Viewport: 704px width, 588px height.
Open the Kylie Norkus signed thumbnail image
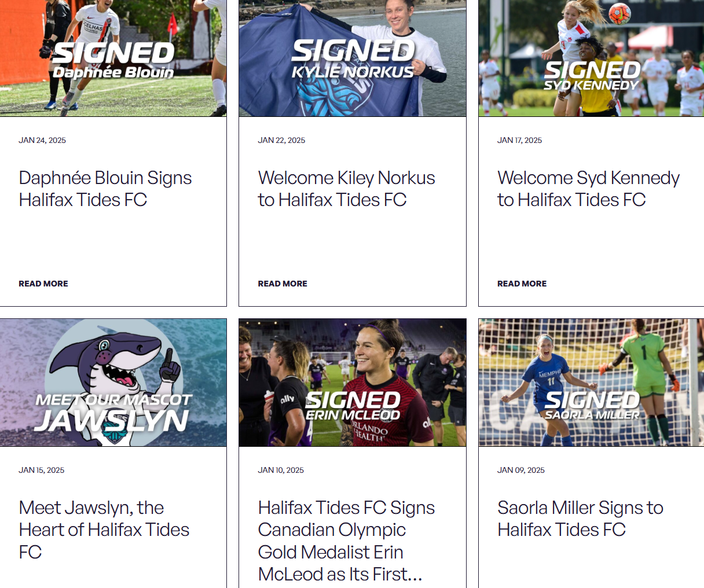pos(353,58)
